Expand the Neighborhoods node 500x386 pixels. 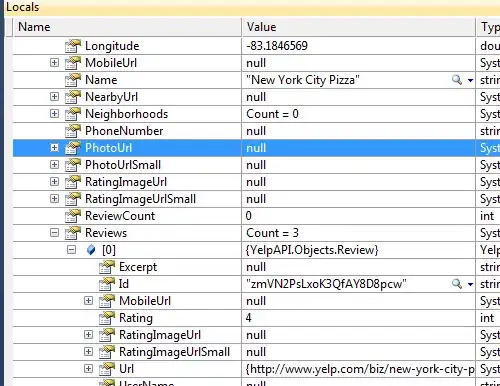pyautogui.click(x=54, y=113)
